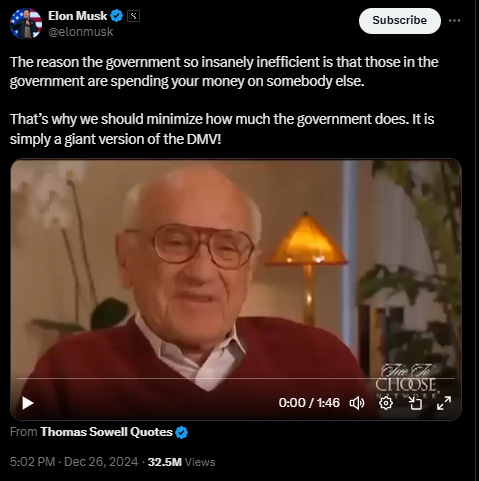
Task: Toggle picture-in-picture mode icon
Action: [415, 403]
